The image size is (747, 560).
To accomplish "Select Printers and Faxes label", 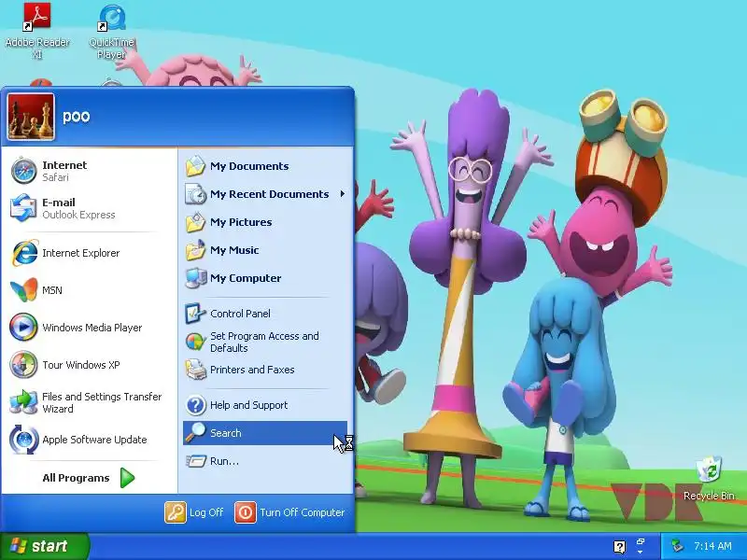I will (252, 370).
